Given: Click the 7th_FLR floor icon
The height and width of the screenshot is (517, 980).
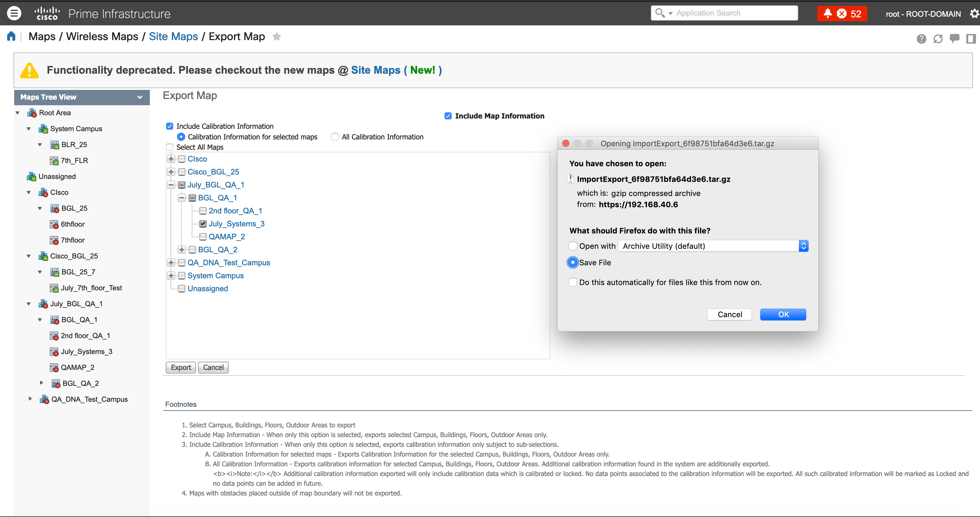Looking at the screenshot, I should [54, 161].
